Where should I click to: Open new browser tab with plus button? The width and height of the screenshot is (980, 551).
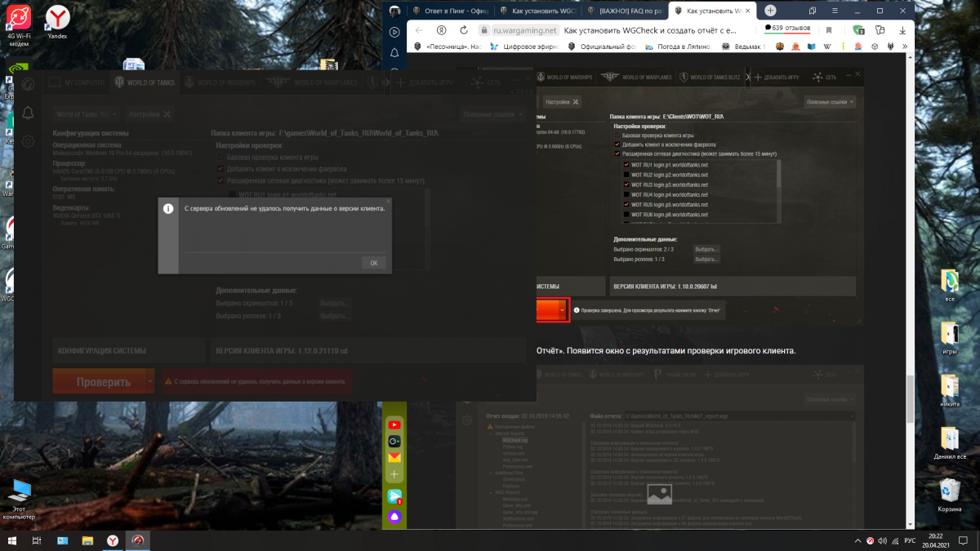coord(769,11)
